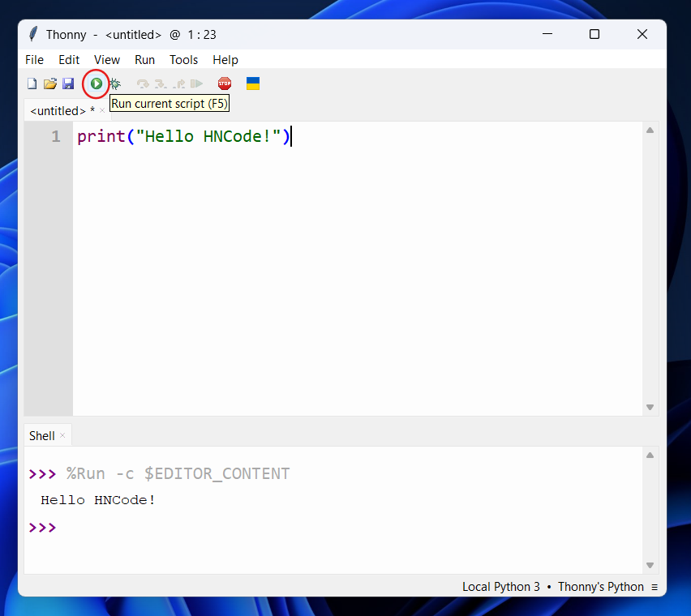Maximize the Thonny window
The height and width of the screenshot is (616, 691).
click(x=594, y=34)
